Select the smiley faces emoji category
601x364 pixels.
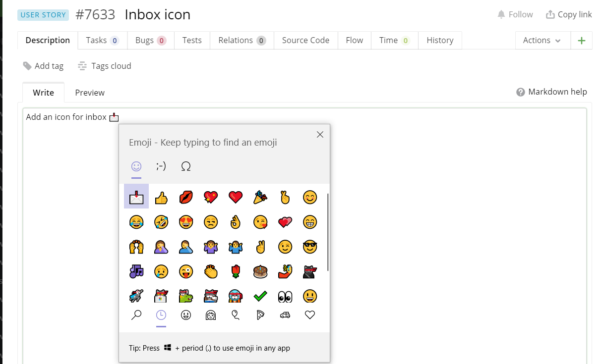[x=186, y=314]
